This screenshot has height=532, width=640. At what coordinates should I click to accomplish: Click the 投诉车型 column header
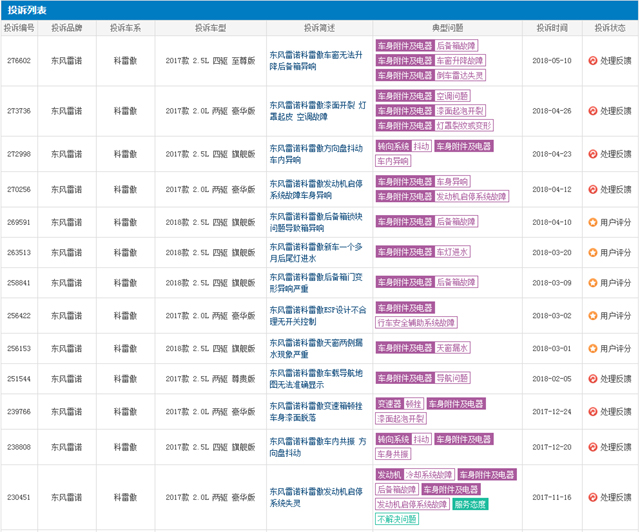tap(210, 28)
